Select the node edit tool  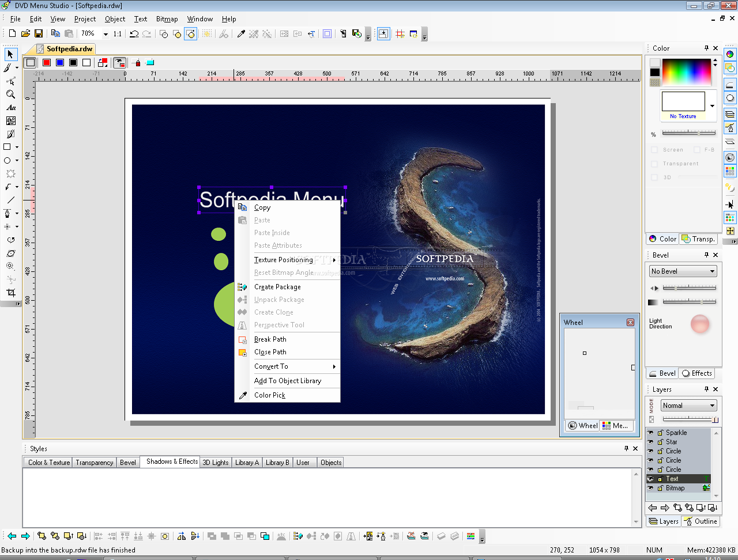(10, 81)
